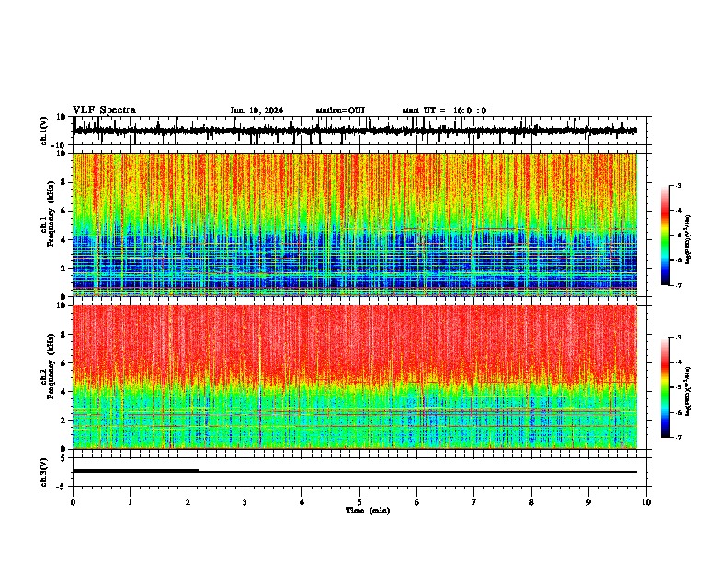Click the "8" kHz tick on ch.2 spectrogram axis
The image size is (728, 563).
click(64, 335)
